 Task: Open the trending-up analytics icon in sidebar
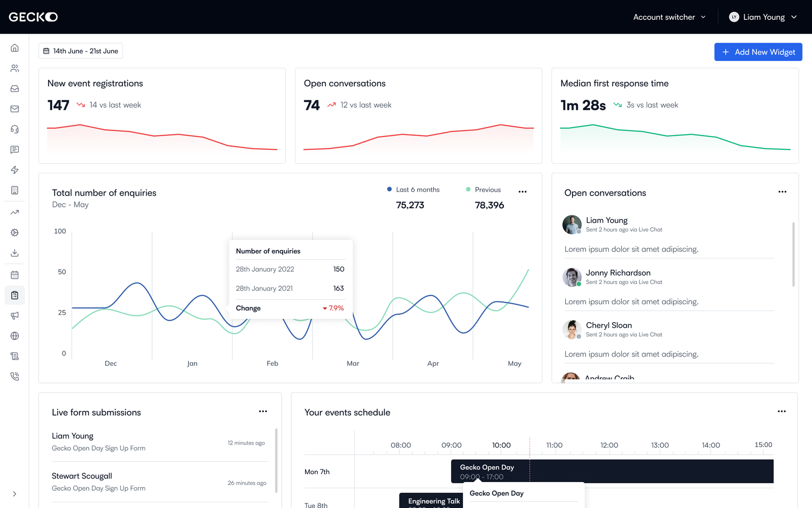point(15,212)
